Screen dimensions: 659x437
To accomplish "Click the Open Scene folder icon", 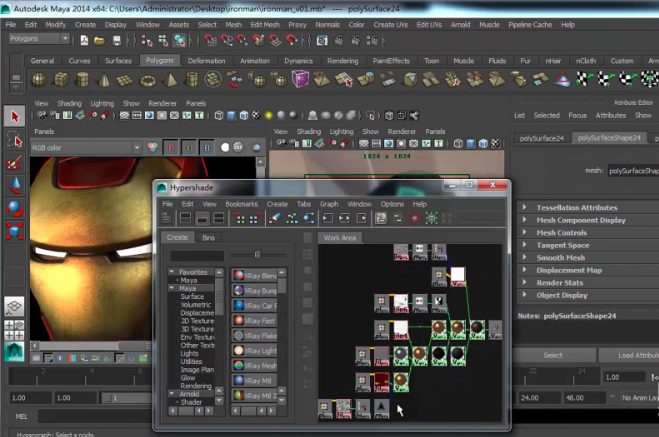I will (99, 40).
